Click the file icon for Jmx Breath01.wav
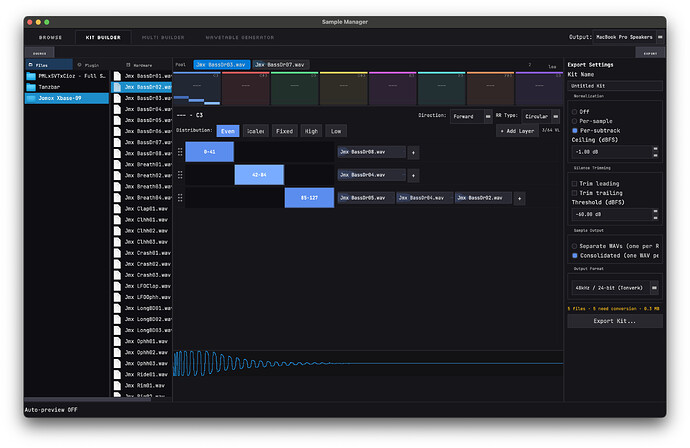 pyautogui.click(x=117, y=164)
